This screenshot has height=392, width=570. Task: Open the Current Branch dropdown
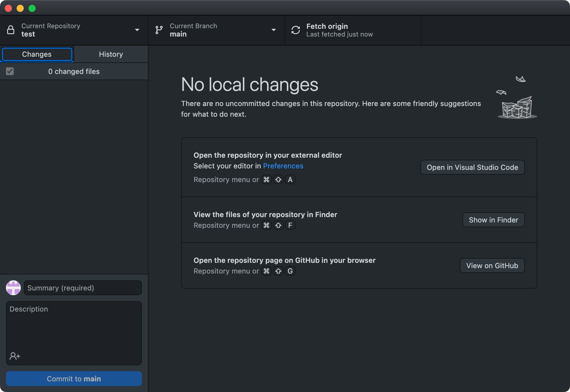pyautogui.click(x=274, y=30)
